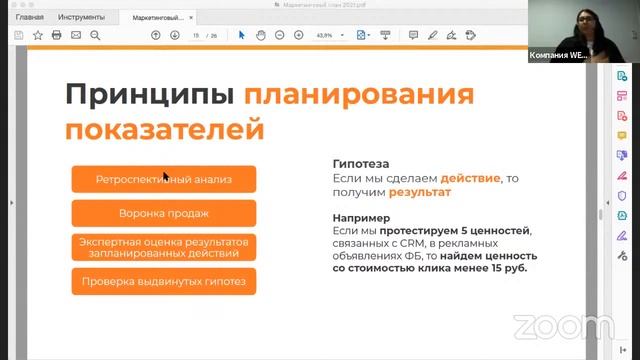Toggle the right pane with the small triangle handle
Image resolution: width=640 pixels, height=360 pixels.
point(608,202)
